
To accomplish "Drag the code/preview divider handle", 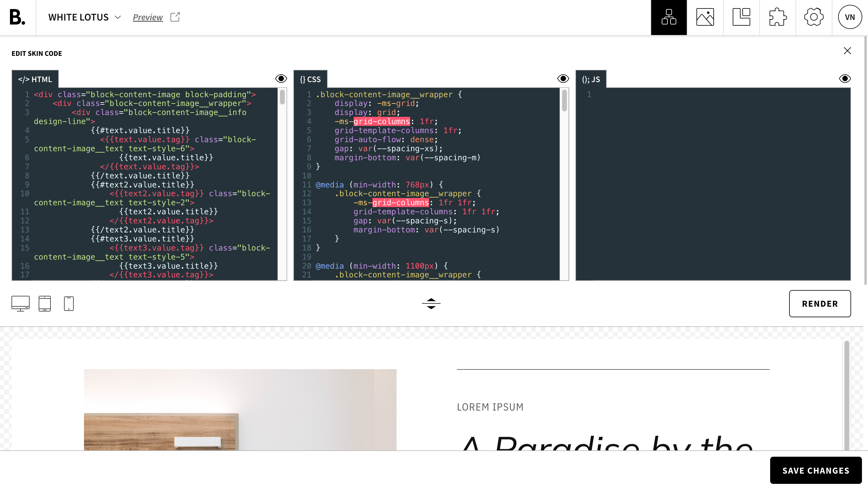I will 431,303.
